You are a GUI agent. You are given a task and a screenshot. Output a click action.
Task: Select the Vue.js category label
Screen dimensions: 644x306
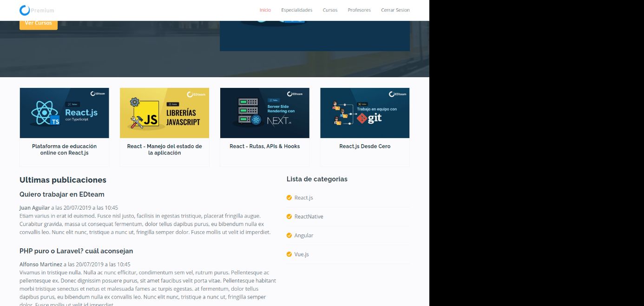302,254
